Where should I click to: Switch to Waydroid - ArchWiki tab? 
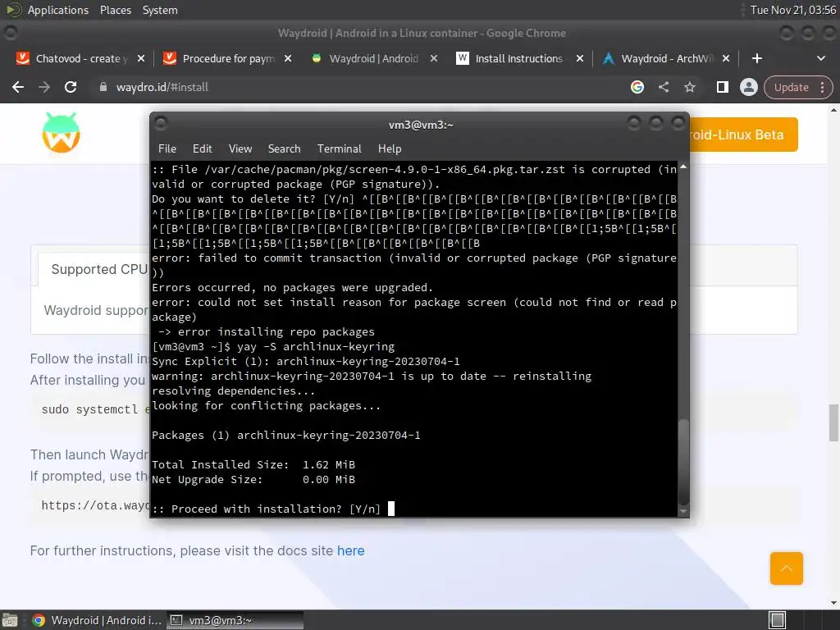point(667,58)
